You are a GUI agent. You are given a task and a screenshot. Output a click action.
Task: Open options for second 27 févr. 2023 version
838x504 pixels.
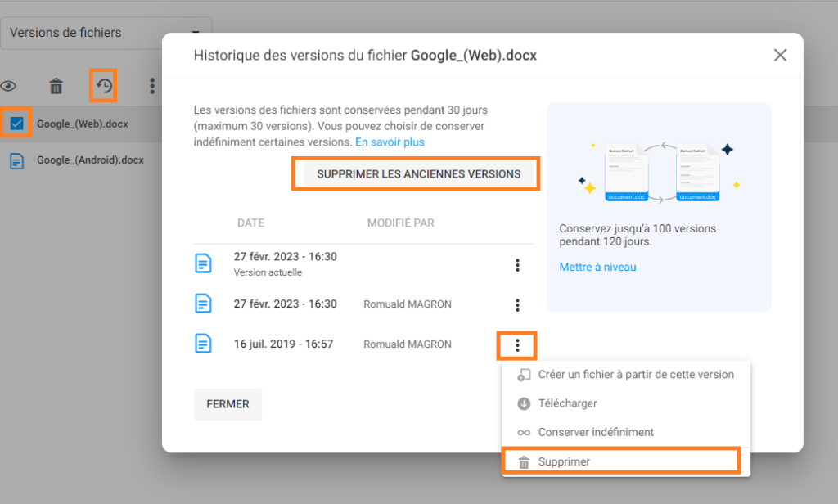(x=517, y=304)
